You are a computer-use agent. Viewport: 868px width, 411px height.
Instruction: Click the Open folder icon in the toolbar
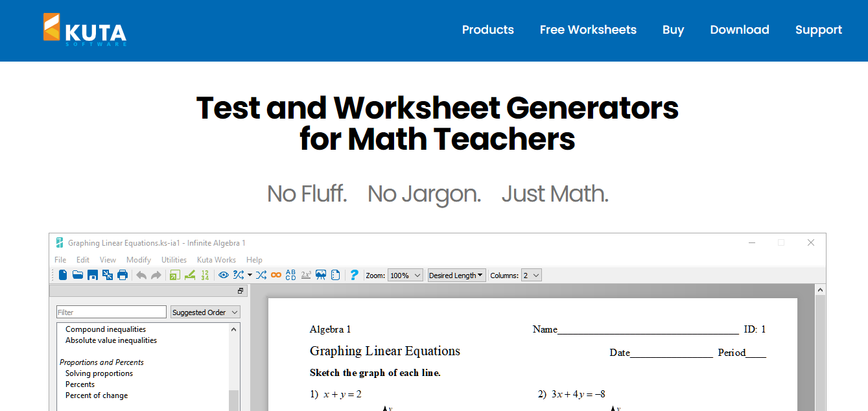pos(78,275)
